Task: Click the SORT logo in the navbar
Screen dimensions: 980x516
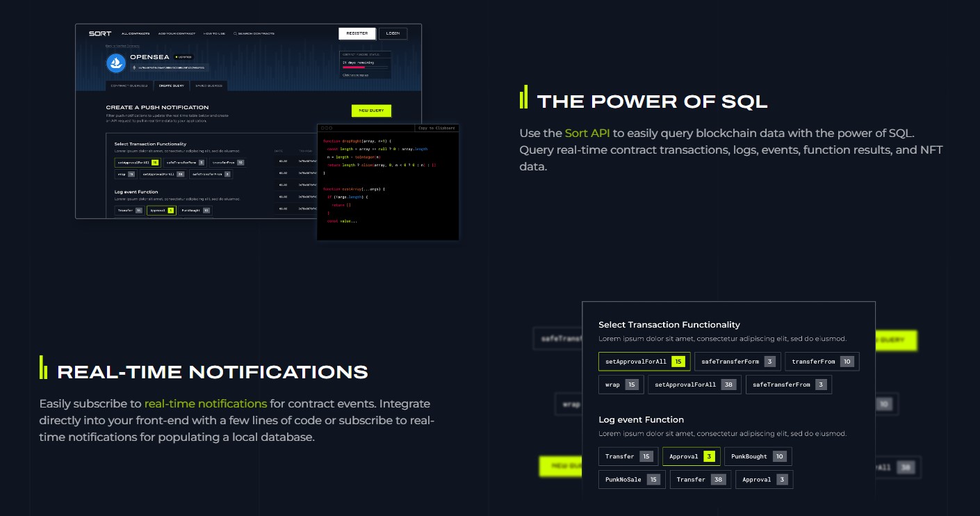Action: pos(100,33)
